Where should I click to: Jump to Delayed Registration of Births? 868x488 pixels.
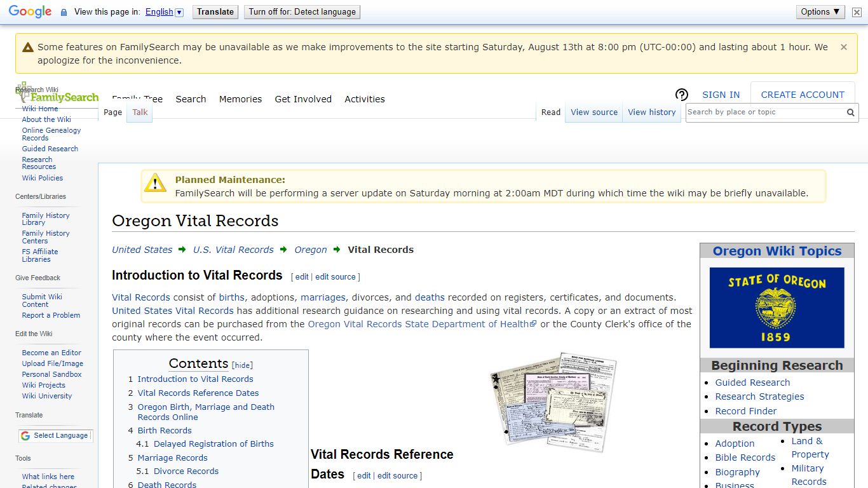coord(214,444)
